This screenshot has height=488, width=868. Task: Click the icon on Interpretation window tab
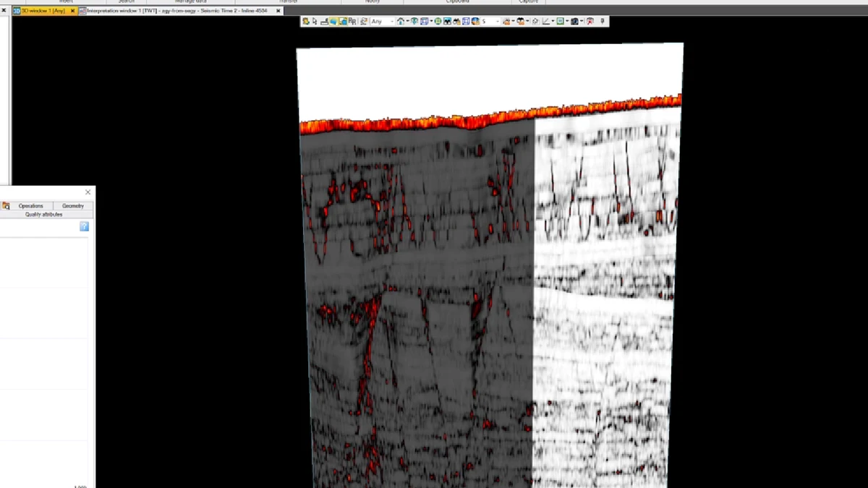point(82,11)
